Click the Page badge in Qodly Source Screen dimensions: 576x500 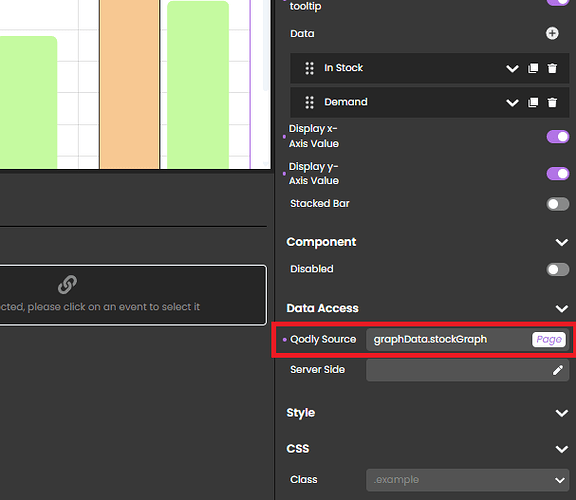click(x=549, y=339)
